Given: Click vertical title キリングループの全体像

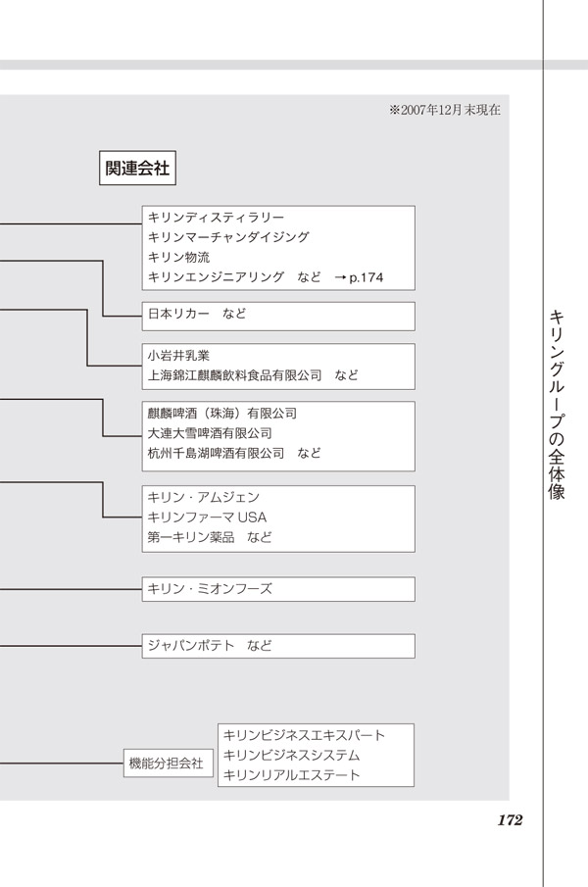Looking at the screenshot, I should 557,405.
